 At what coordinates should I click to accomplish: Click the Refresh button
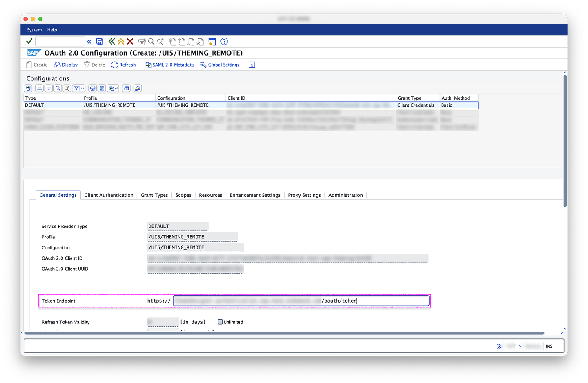click(x=123, y=65)
